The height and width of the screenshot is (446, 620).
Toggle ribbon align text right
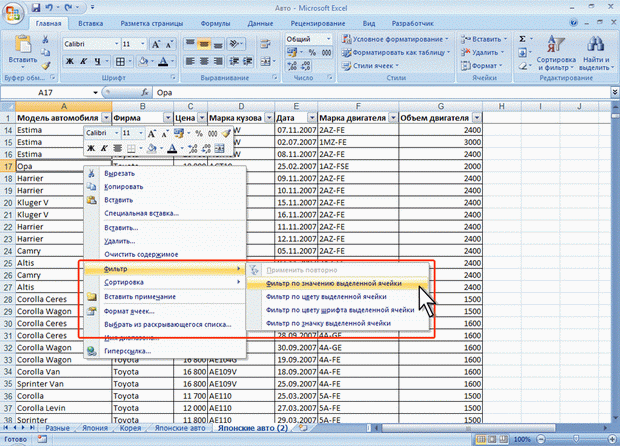218,61
